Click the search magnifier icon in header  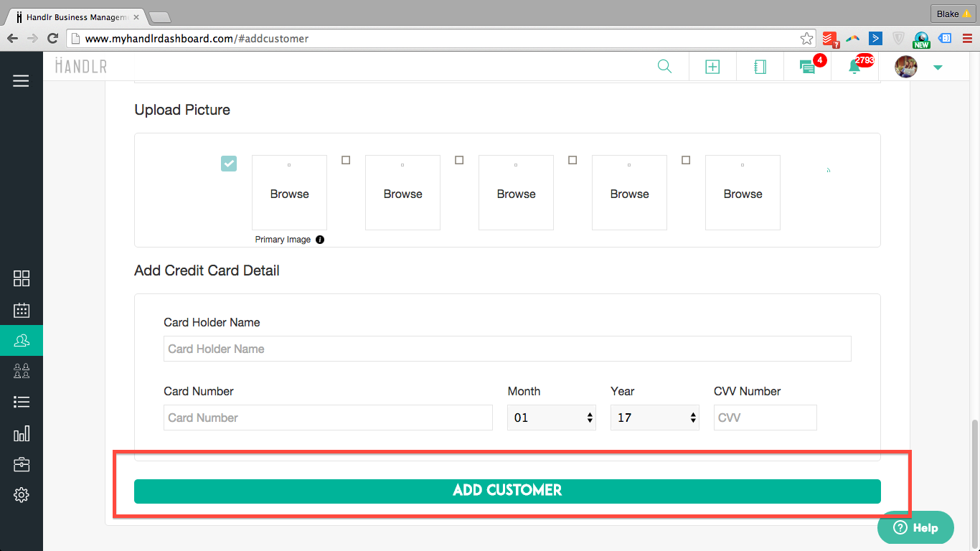(x=664, y=67)
